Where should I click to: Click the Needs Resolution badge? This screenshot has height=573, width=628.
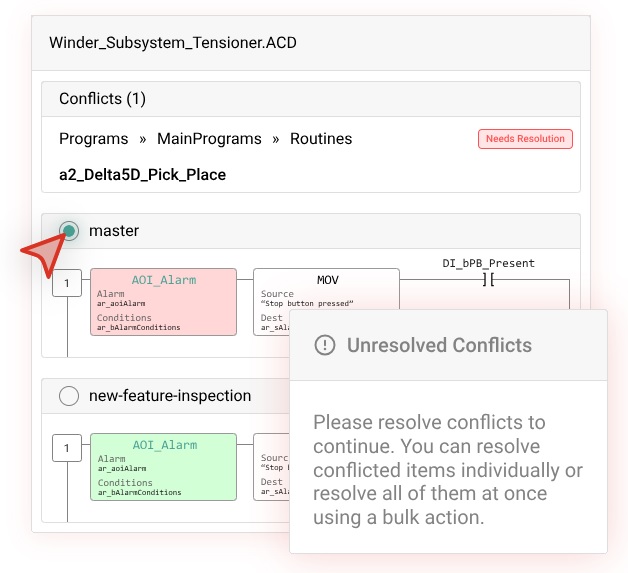pyautogui.click(x=525, y=139)
